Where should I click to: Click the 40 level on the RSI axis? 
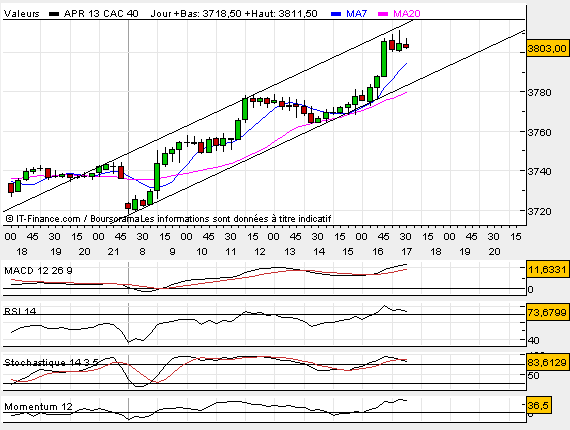tap(534, 341)
